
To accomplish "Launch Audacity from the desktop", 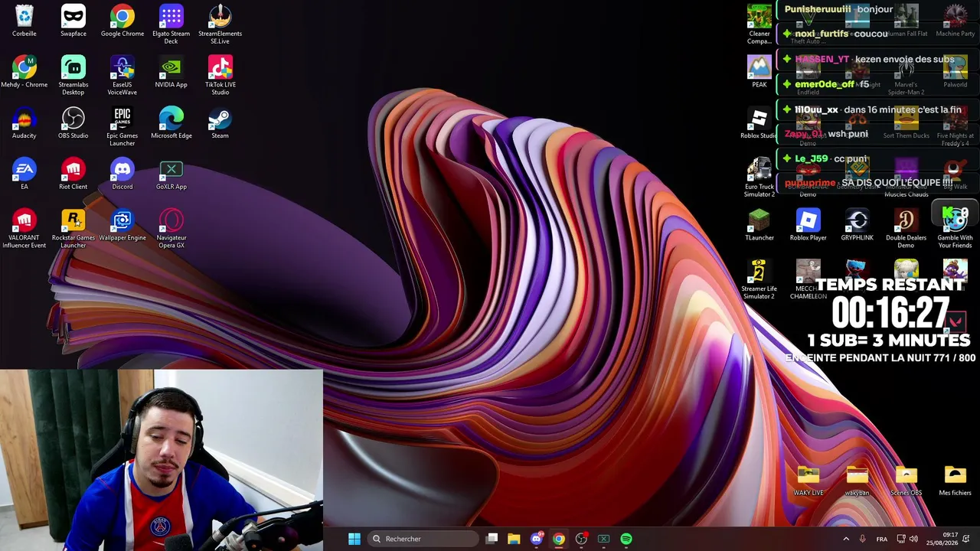I will tap(24, 123).
